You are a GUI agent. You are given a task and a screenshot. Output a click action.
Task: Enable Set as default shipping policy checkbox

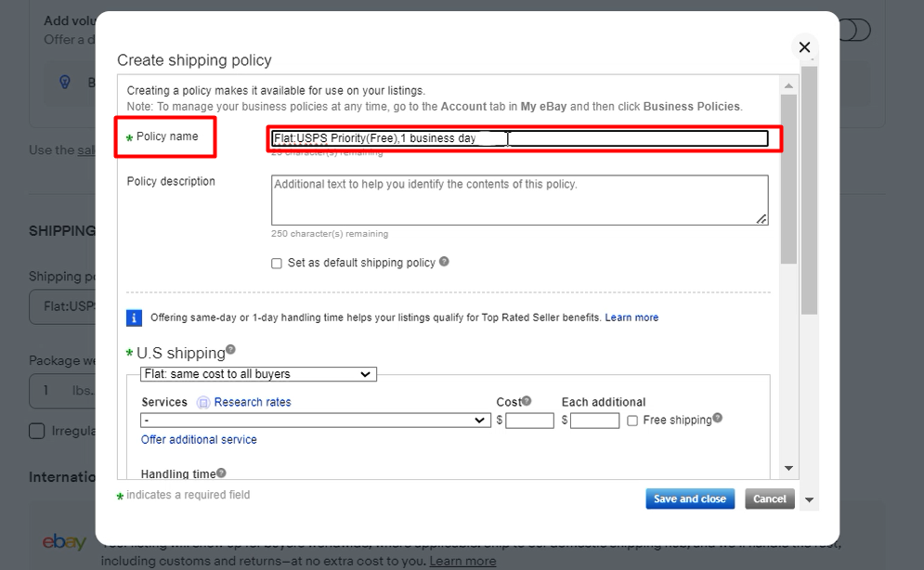[x=277, y=264]
